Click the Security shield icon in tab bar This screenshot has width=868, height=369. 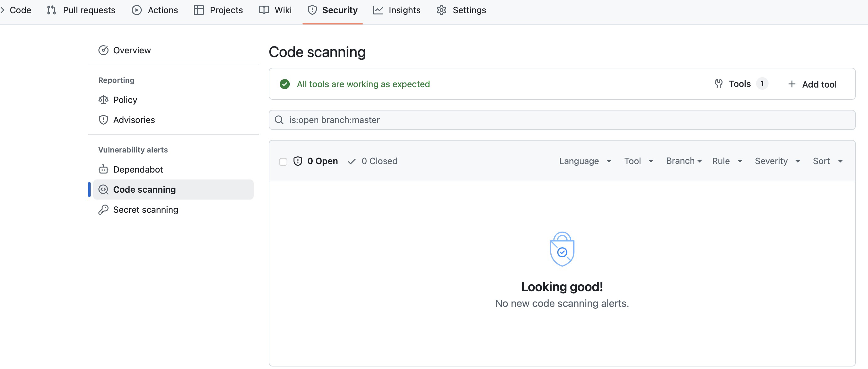[312, 10]
